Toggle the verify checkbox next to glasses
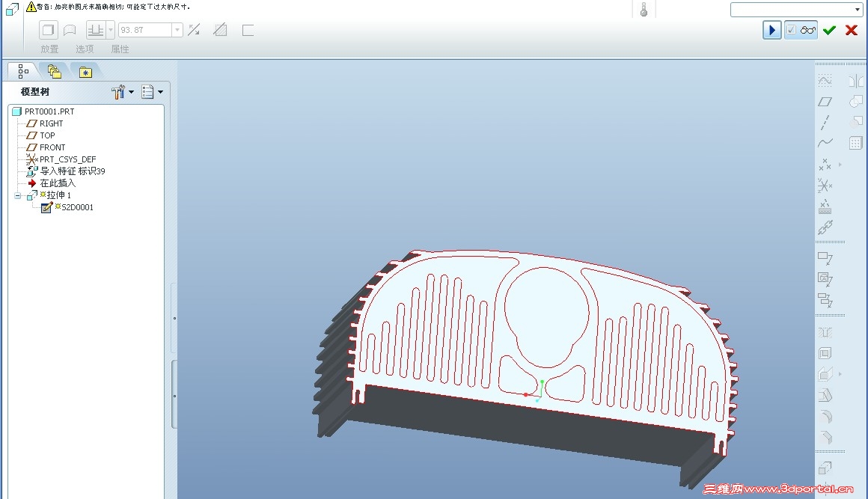 click(x=792, y=30)
